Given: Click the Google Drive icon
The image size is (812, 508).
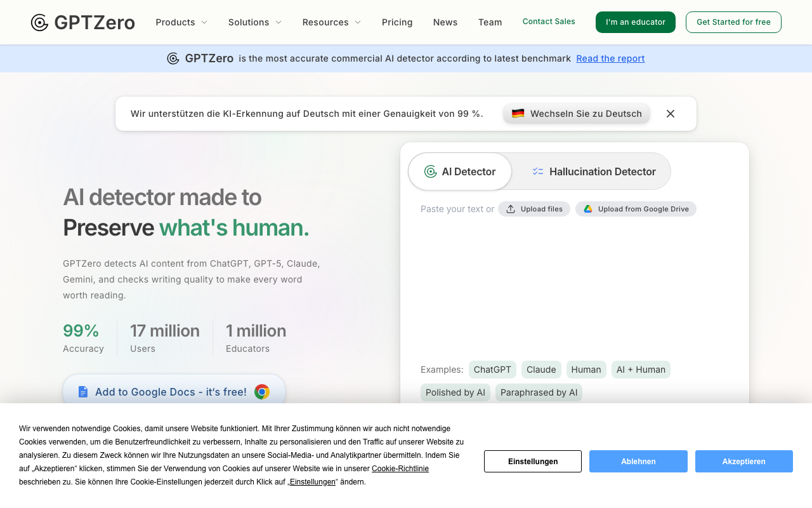Looking at the screenshot, I should pyautogui.click(x=588, y=209).
